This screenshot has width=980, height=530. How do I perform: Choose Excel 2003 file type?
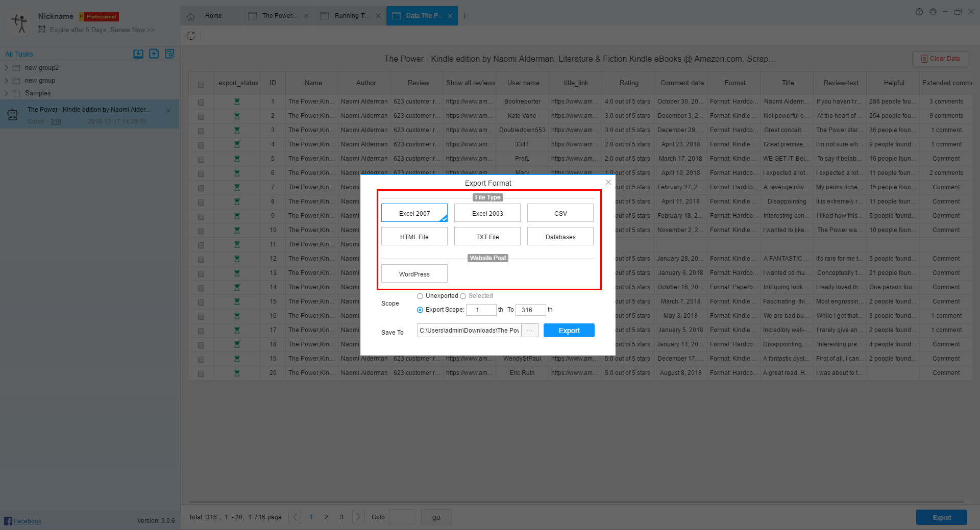point(487,213)
